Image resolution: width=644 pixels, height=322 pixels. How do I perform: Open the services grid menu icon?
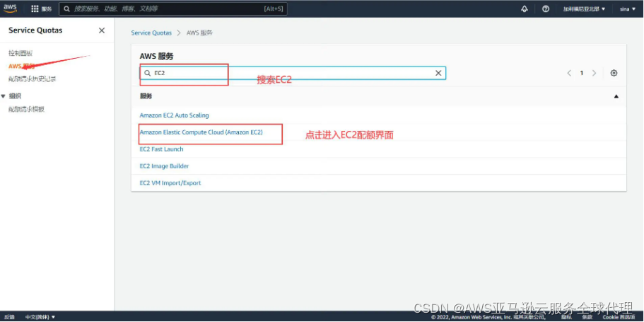coord(35,8)
